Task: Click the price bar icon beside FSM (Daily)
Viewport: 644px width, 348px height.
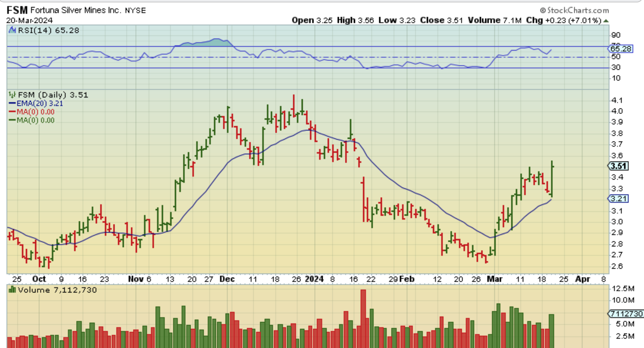Action: (12, 95)
